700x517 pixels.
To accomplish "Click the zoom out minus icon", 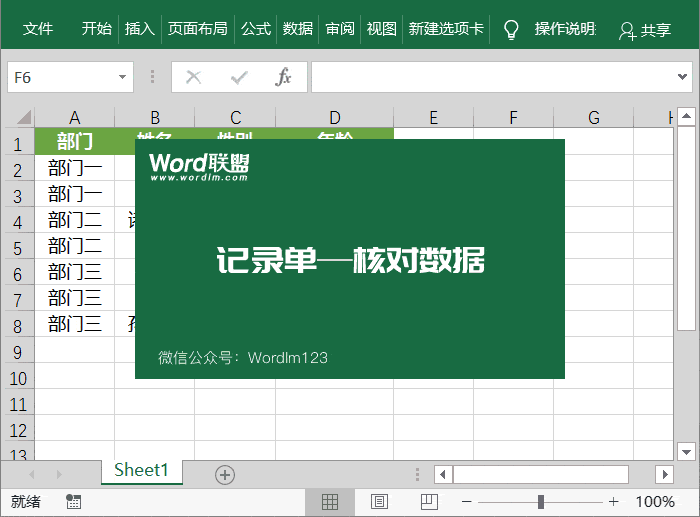I will pyautogui.click(x=466, y=501).
